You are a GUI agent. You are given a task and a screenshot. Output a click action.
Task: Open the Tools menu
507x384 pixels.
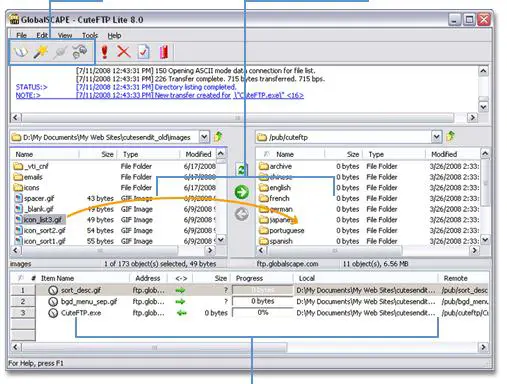click(x=90, y=35)
